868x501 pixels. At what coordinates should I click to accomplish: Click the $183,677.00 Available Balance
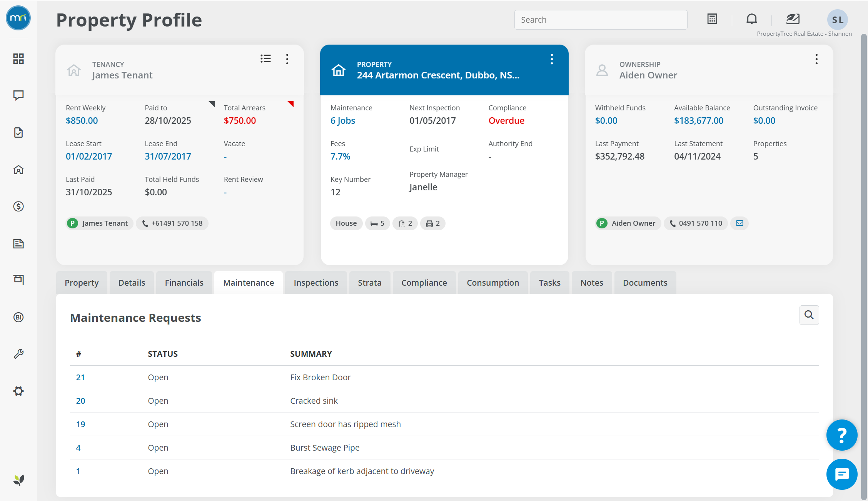699,121
